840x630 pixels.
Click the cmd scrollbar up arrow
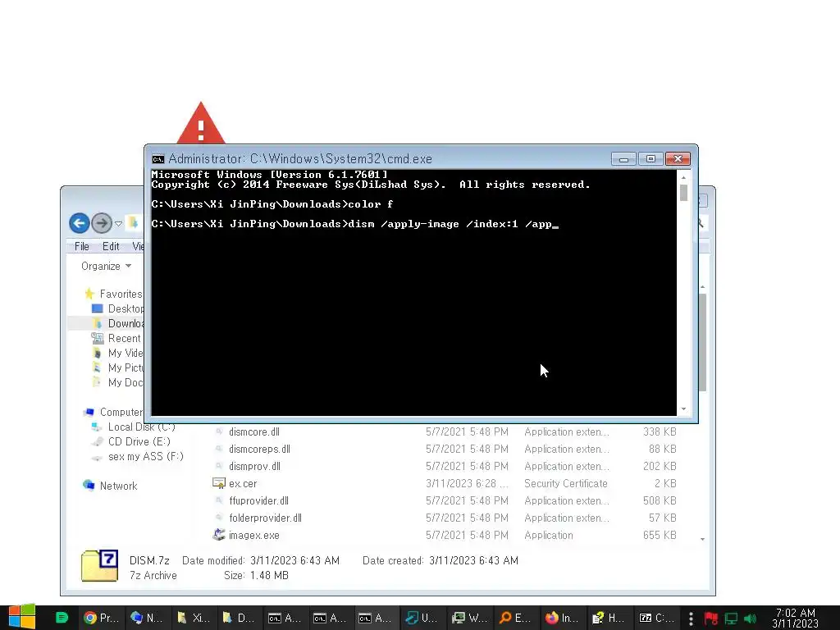683,177
